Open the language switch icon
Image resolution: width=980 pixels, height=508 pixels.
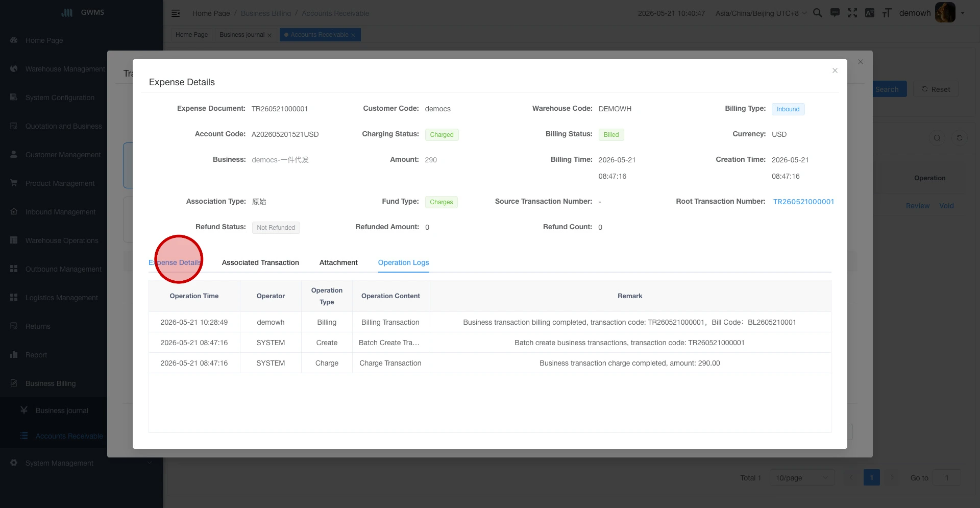870,13
